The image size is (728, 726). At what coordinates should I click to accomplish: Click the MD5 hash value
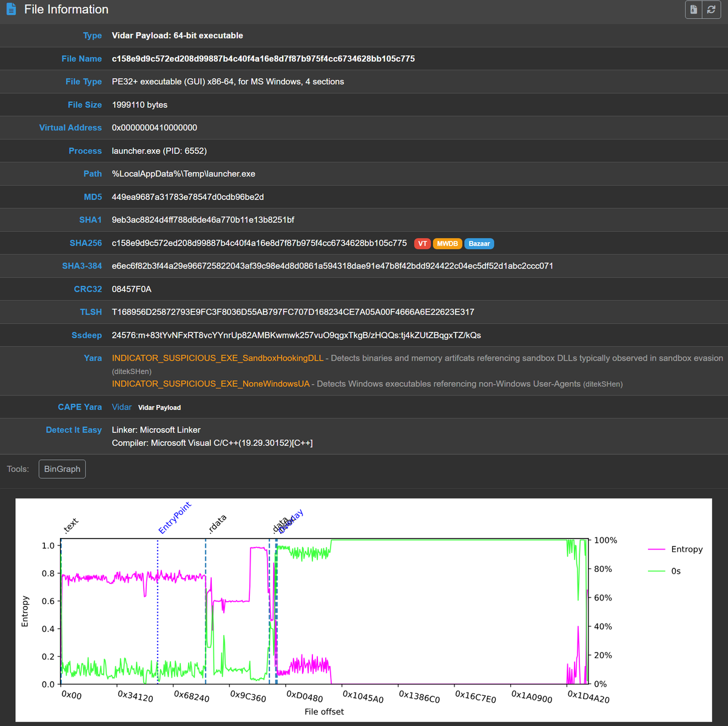pos(187,197)
